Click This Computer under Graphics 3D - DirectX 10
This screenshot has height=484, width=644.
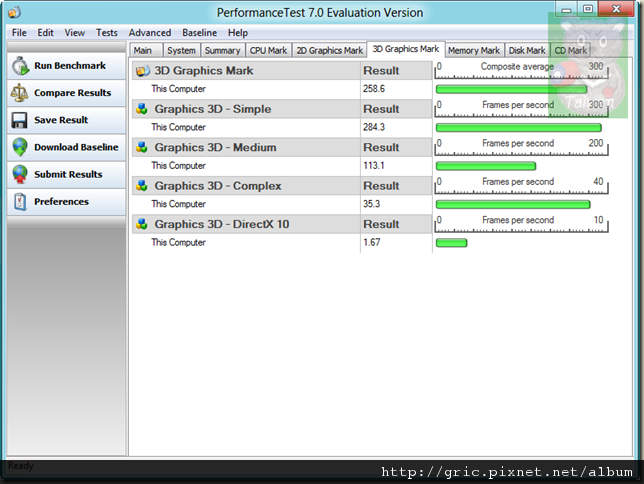(x=178, y=242)
